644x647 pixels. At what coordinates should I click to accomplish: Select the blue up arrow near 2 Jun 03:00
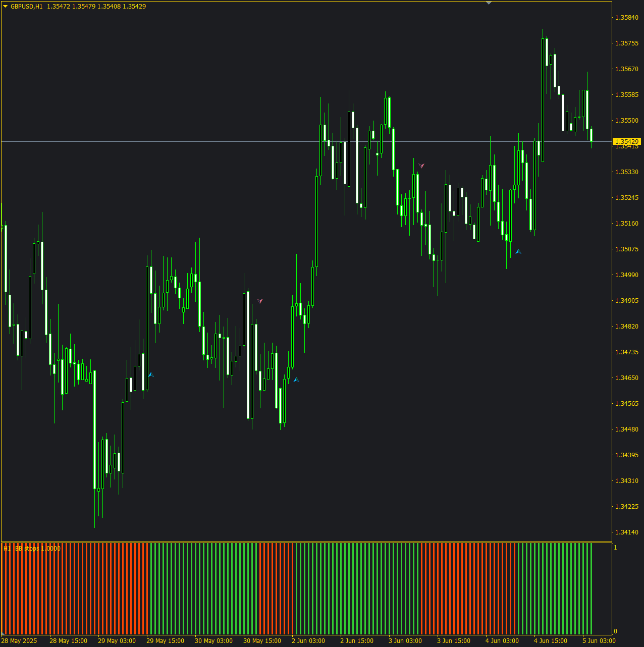click(296, 380)
